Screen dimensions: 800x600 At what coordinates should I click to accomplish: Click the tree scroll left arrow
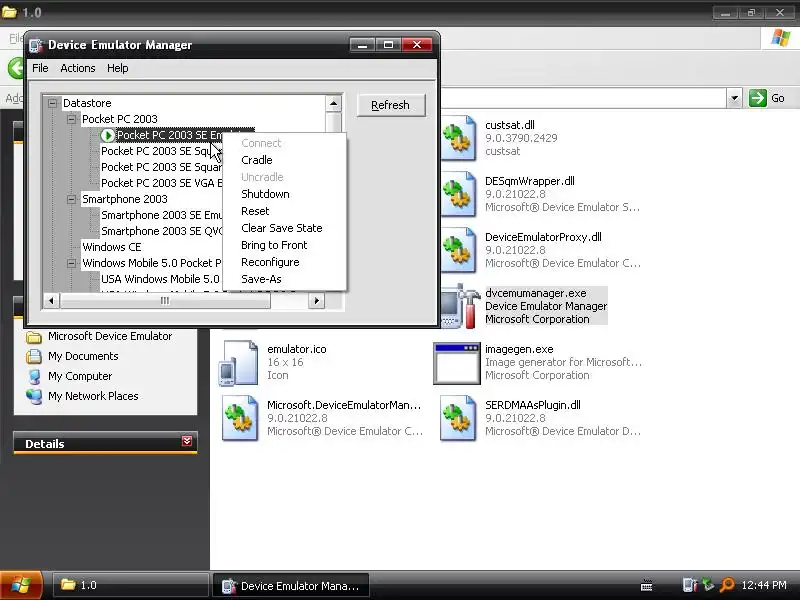(x=51, y=301)
